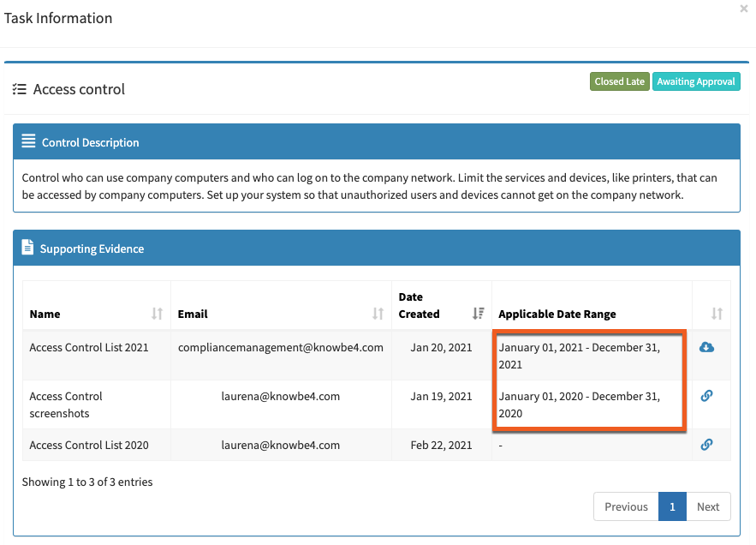
Task: Click the Closed Late status badge
Action: [x=620, y=81]
